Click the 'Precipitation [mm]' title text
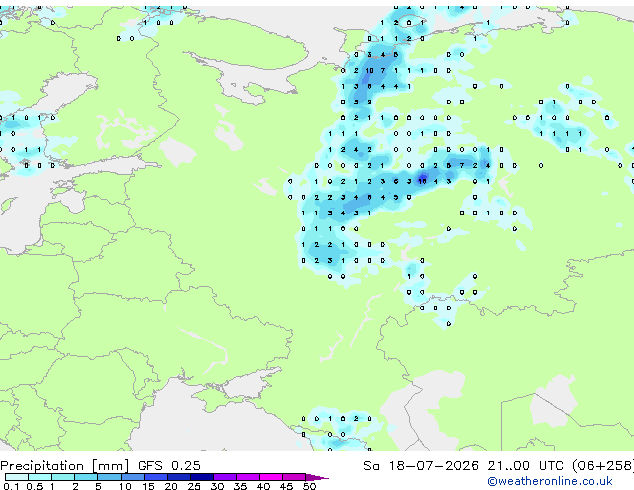The image size is (634, 490). tap(65, 466)
